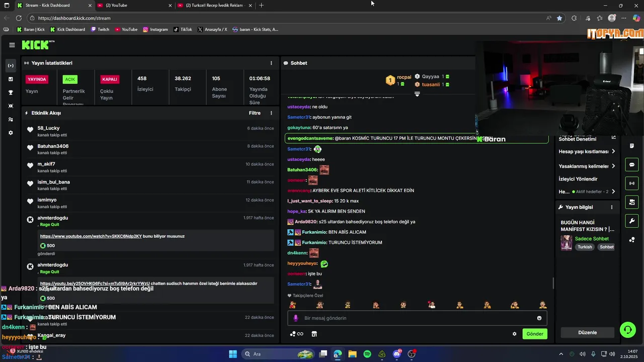Click the Turkish tag
This screenshot has height=362, width=644.
(x=585, y=247)
